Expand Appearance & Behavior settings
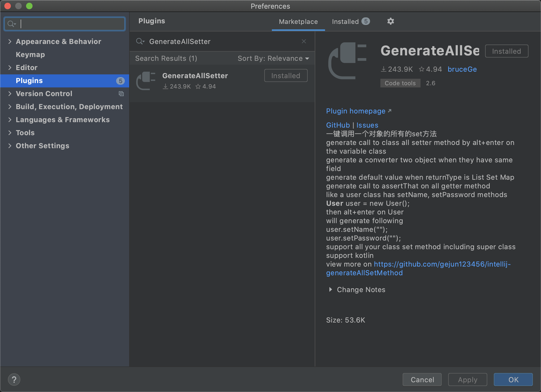 pyautogui.click(x=10, y=42)
